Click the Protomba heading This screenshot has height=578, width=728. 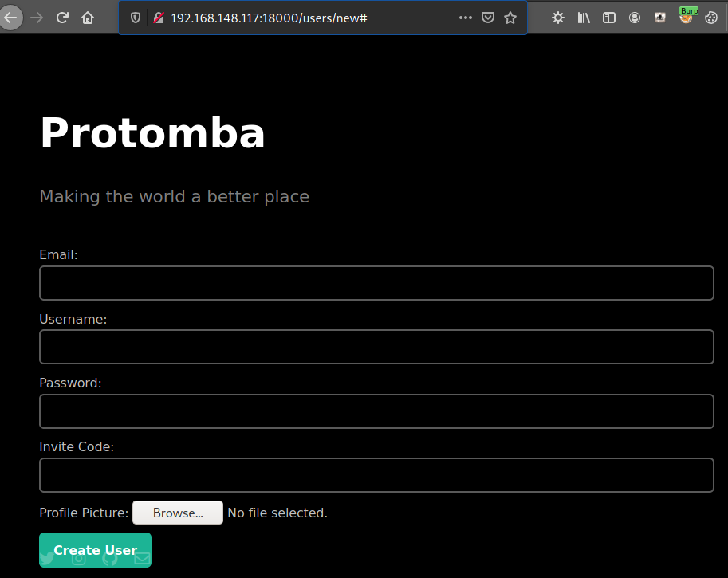152,133
